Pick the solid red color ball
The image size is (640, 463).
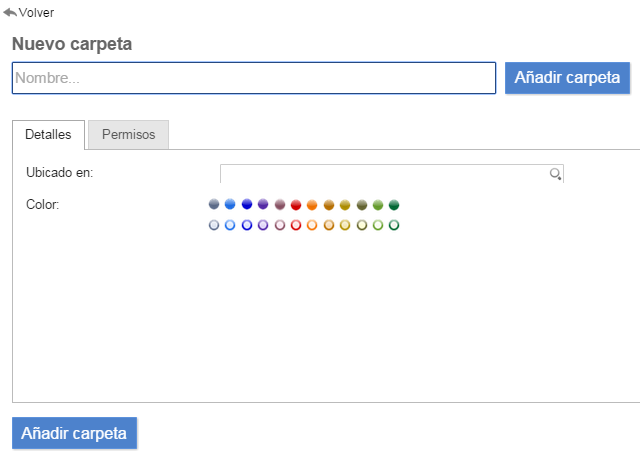click(x=296, y=205)
